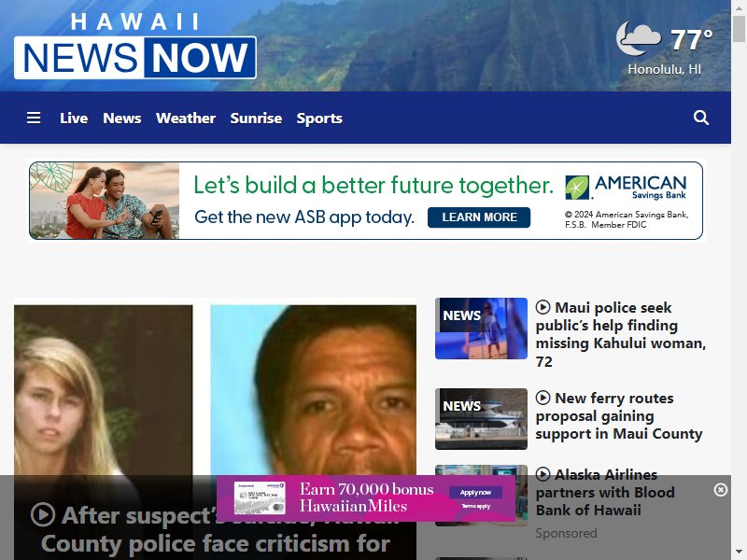Open missing Kahului woman article thumbnail

coord(481,329)
